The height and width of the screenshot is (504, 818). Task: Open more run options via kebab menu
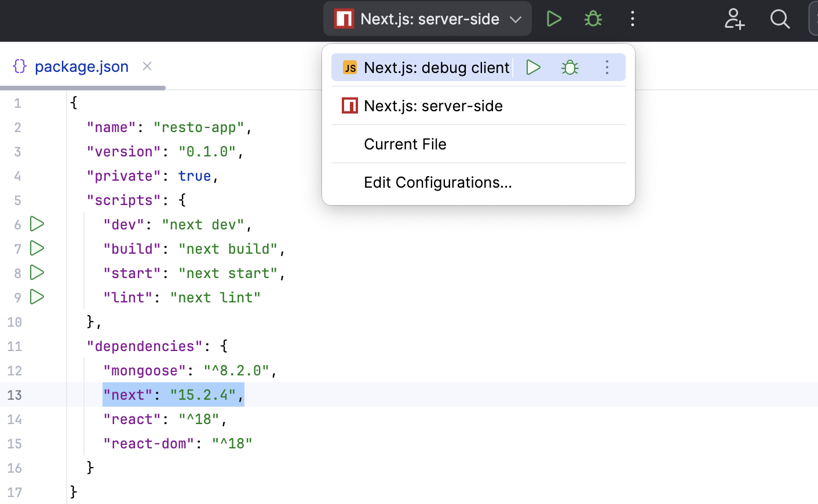click(x=633, y=19)
